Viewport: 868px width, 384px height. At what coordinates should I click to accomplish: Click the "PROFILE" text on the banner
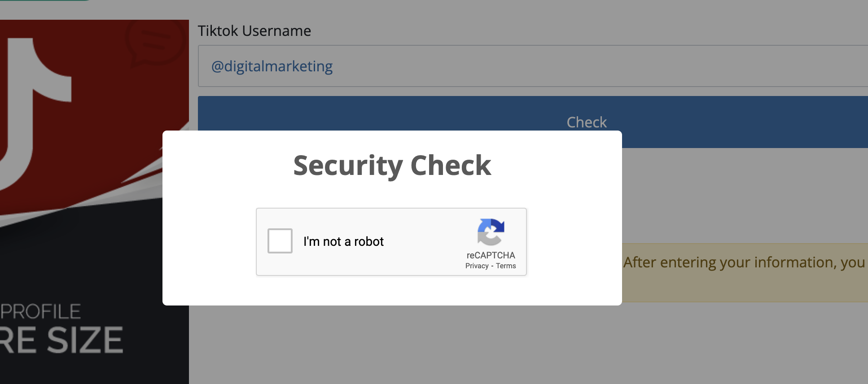click(x=40, y=312)
